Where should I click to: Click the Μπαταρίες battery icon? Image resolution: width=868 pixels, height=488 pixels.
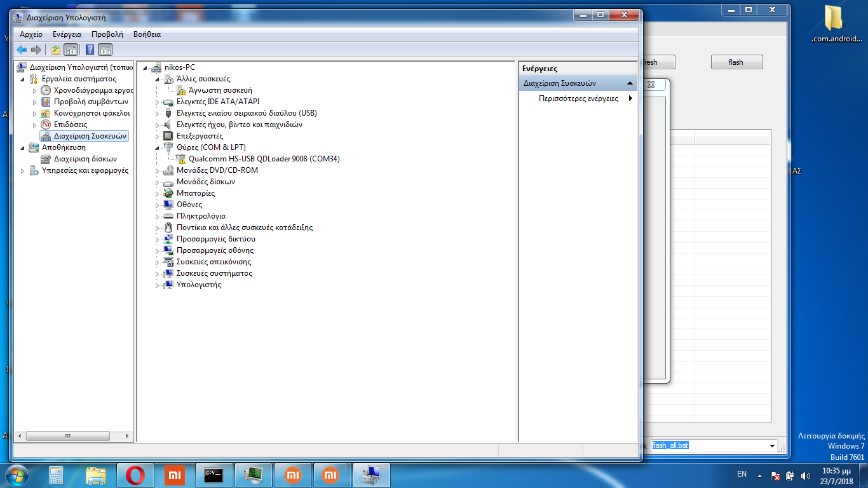click(x=168, y=193)
